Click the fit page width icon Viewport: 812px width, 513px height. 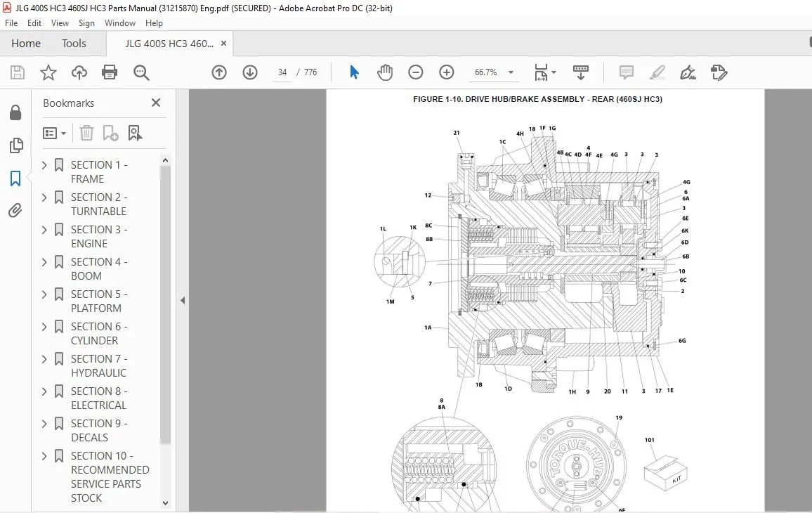541,72
